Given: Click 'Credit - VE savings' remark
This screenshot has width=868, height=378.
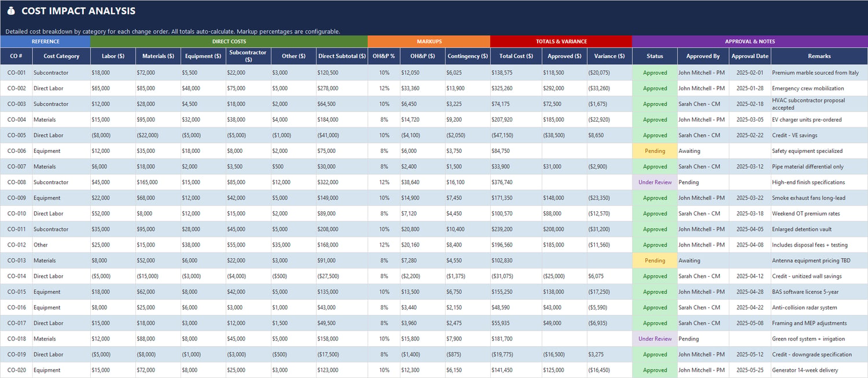Looking at the screenshot, I should [x=819, y=135].
